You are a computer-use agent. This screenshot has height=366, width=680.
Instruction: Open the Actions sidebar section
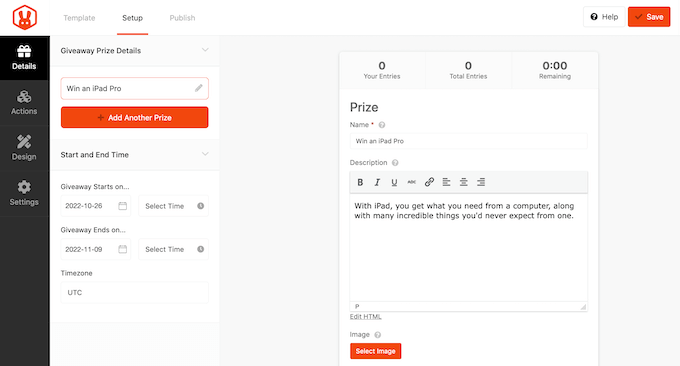pos(24,103)
